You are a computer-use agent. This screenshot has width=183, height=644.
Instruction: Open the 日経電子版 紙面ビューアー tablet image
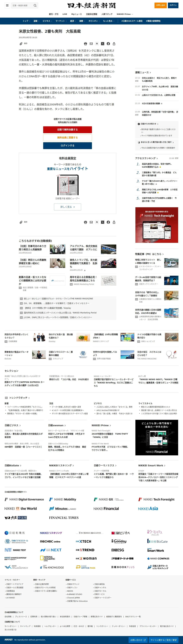[x=68, y=185]
